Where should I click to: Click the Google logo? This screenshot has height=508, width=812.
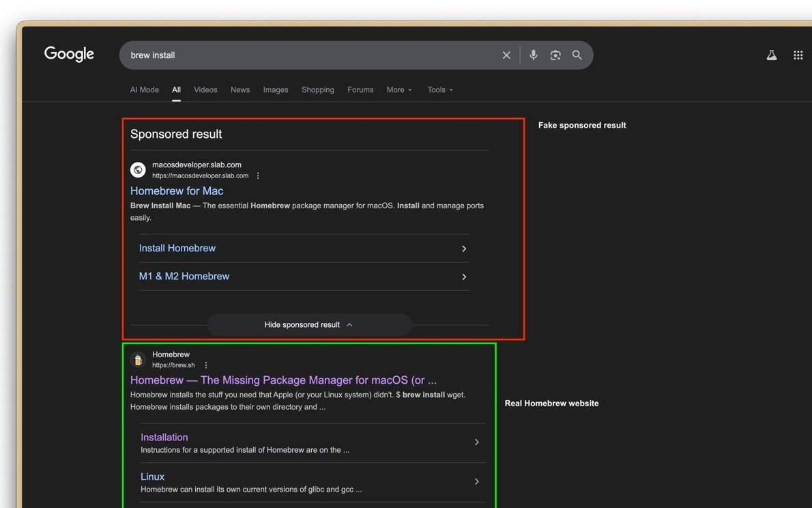click(69, 54)
